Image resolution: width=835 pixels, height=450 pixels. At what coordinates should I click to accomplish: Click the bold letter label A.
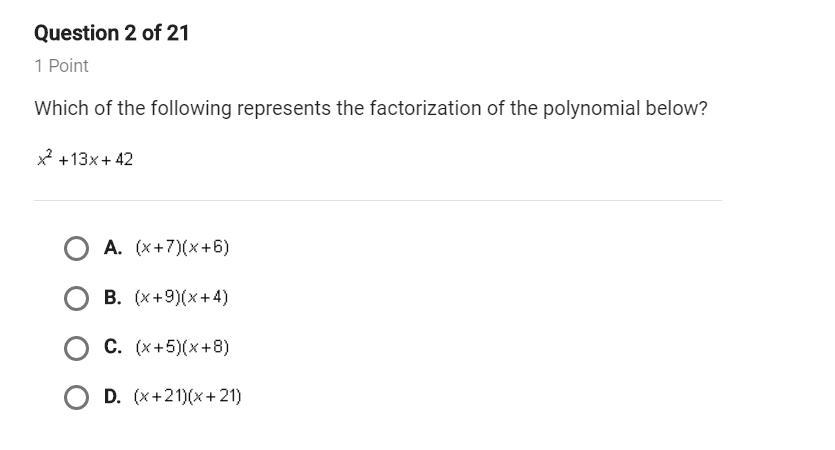(113, 248)
